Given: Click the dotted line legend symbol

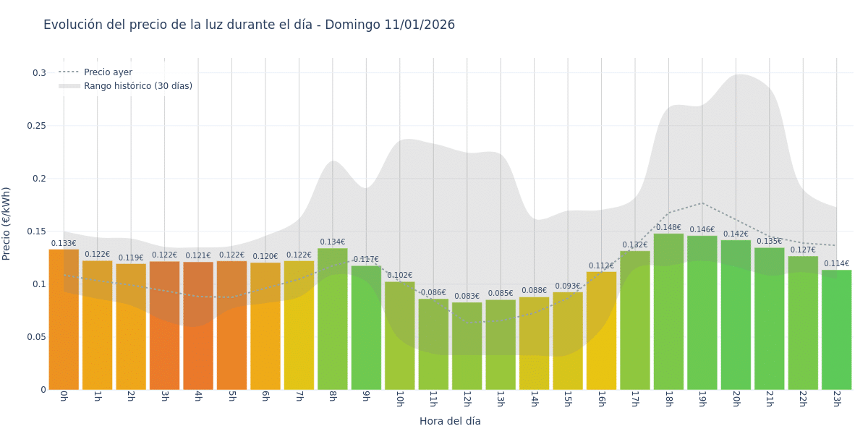Looking at the screenshot, I should (x=69, y=72).
